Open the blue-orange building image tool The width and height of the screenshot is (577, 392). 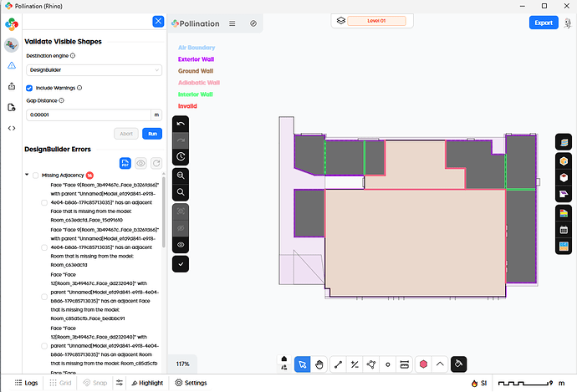564,246
